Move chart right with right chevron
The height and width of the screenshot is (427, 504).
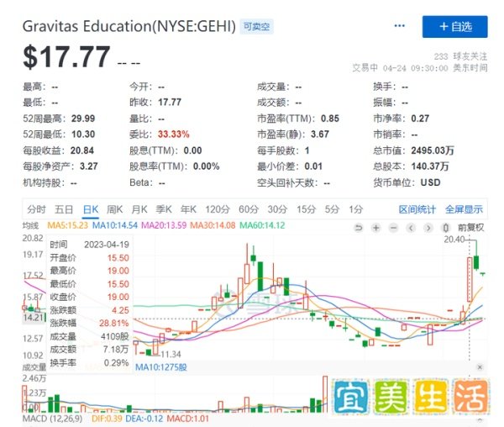coord(428,228)
